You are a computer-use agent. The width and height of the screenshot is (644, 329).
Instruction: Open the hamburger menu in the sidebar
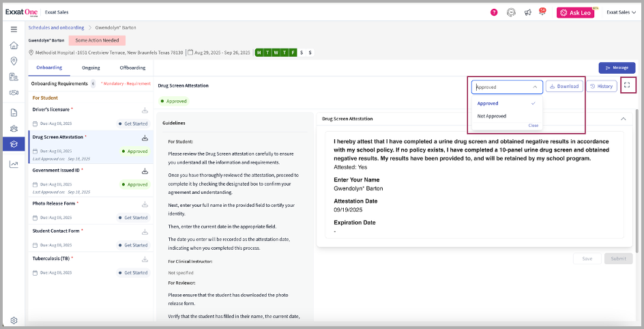[14, 29]
